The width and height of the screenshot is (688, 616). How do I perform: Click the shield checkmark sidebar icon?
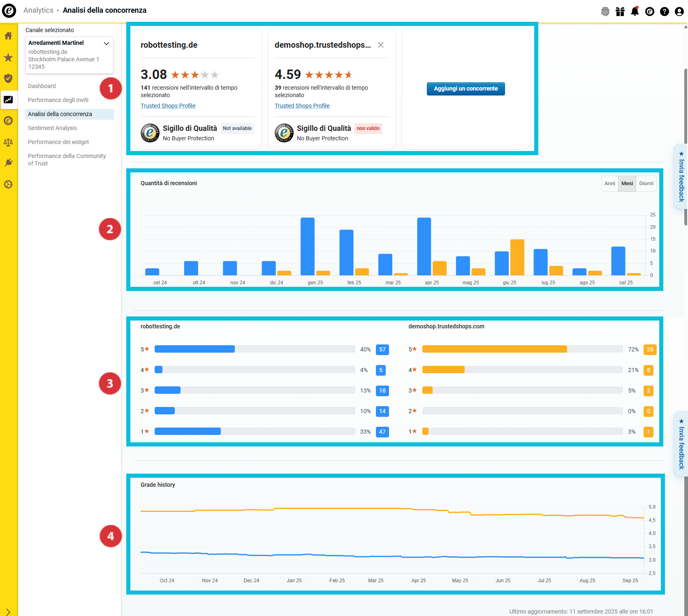8,78
